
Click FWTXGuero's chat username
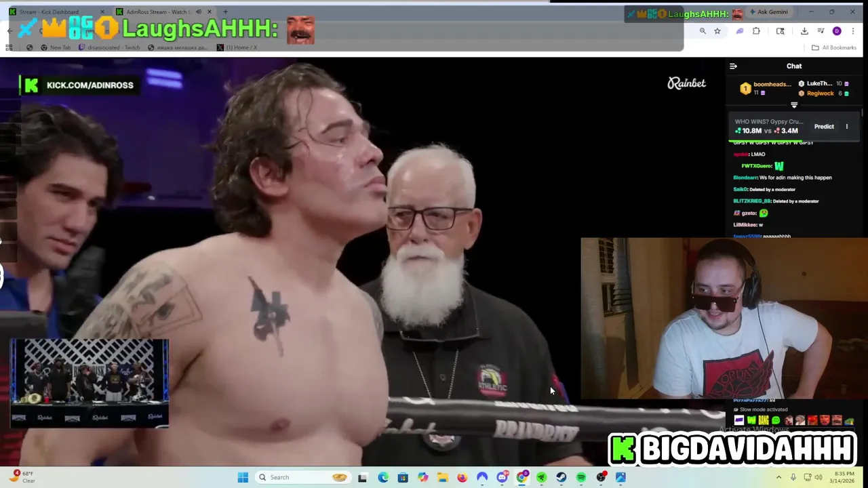click(x=757, y=166)
